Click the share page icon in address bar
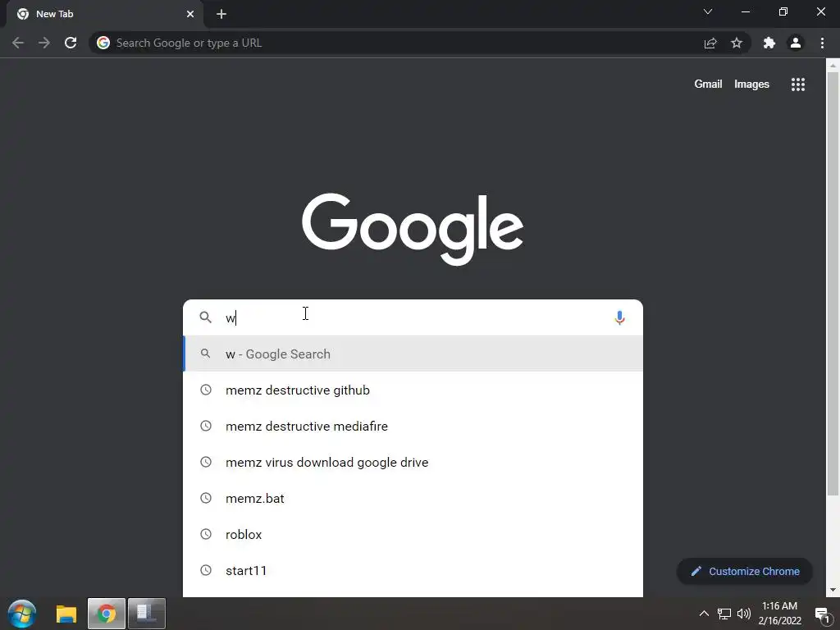The height and width of the screenshot is (630, 840). [710, 43]
